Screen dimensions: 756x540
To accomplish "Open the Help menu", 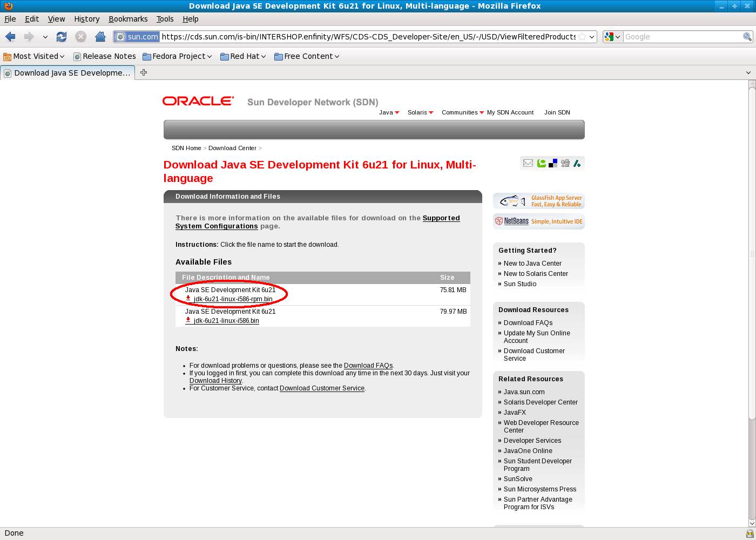I will coord(191,19).
